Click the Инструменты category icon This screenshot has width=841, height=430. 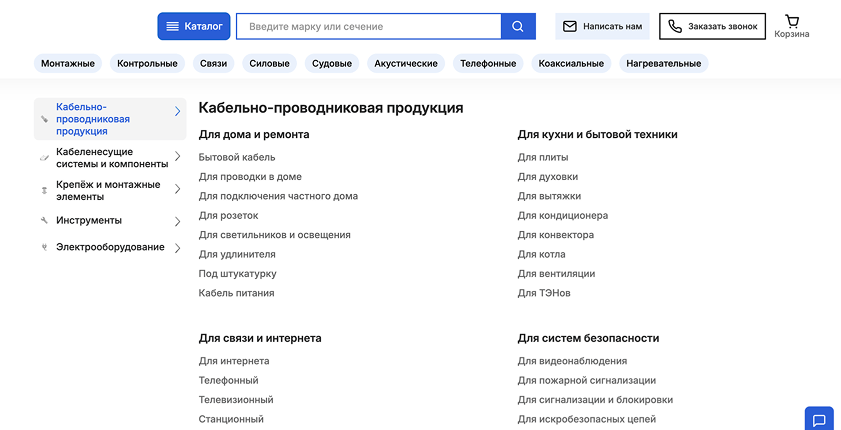[44, 220]
